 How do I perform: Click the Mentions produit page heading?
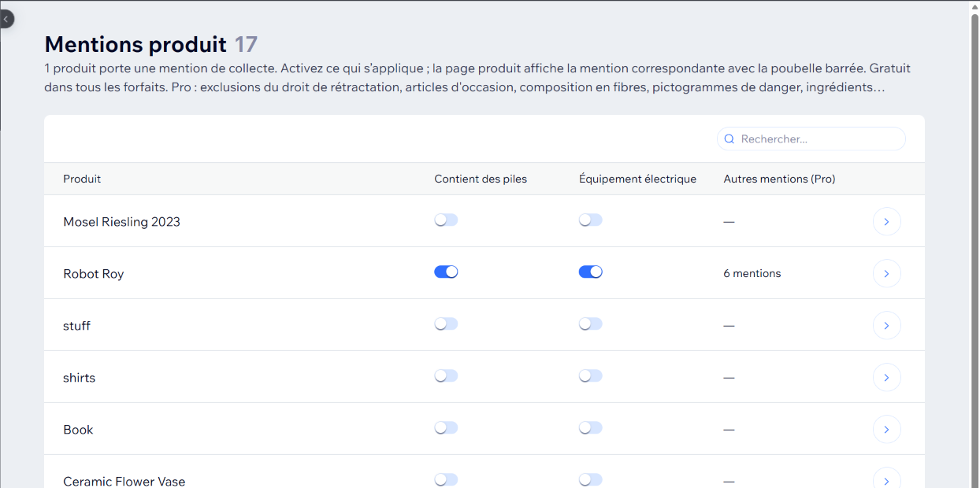(135, 44)
